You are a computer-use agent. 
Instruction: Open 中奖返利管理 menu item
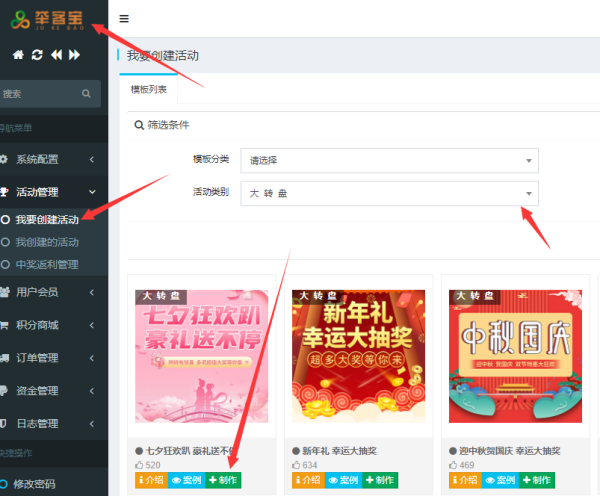[47, 264]
